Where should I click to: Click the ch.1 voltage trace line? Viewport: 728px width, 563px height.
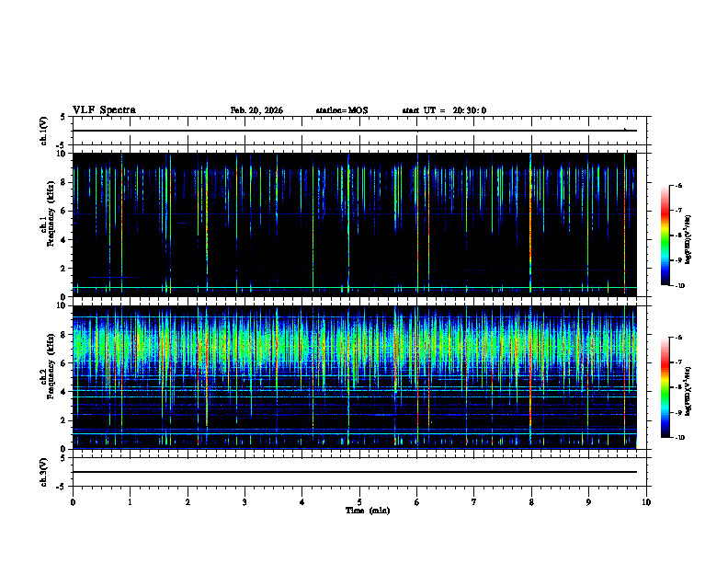tap(355, 131)
